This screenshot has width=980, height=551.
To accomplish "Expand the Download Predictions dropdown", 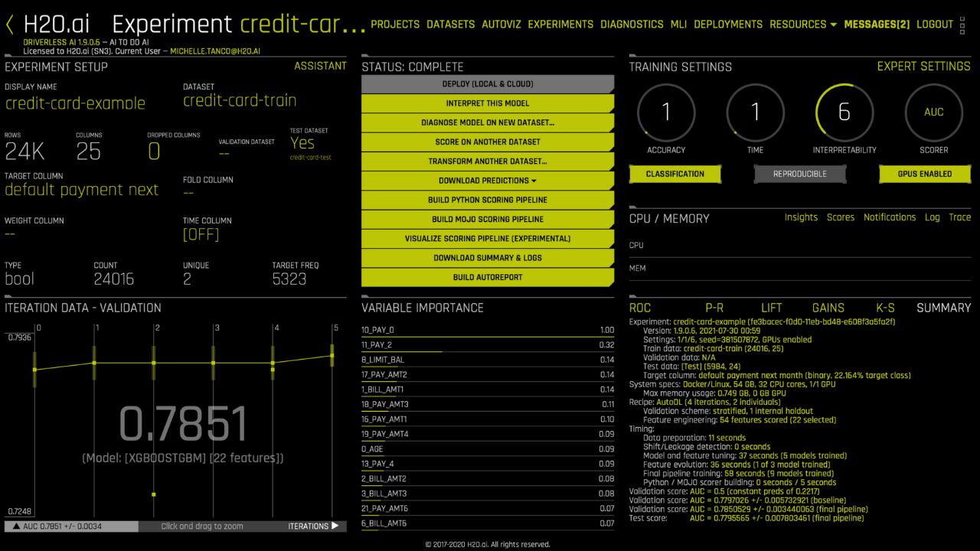I will pyautogui.click(x=488, y=181).
